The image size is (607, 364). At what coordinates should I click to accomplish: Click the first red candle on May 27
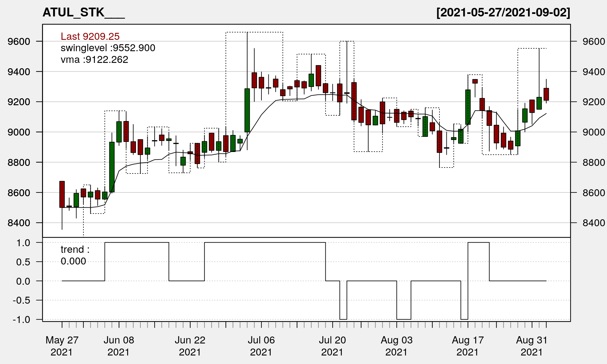click(x=62, y=194)
